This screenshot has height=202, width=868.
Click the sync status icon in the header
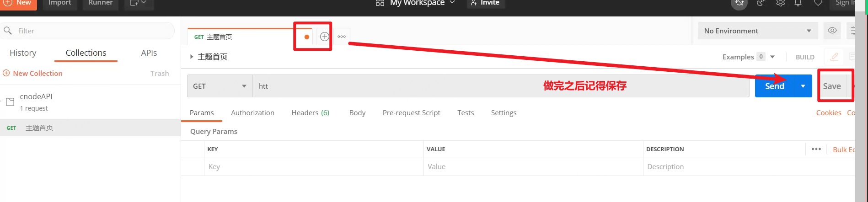click(x=739, y=4)
